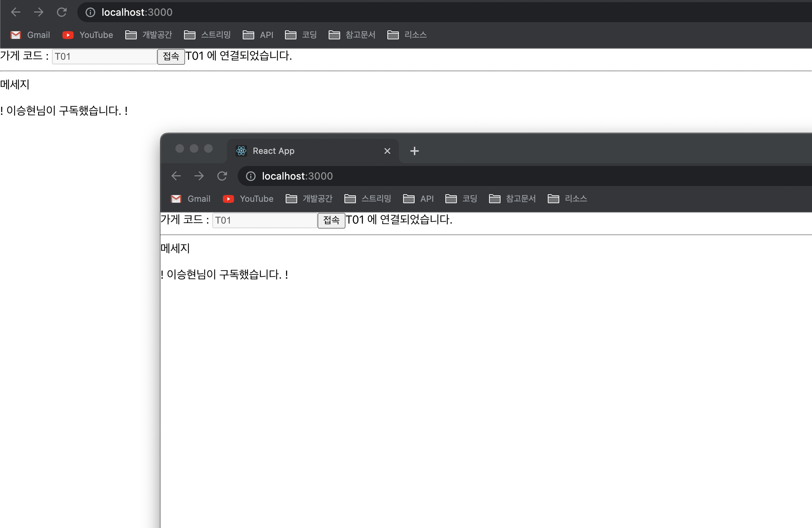This screenshot has height=528, width=812.
Task: Expand 개발공간 bookmark folder in back window
Action: tap(149, 35)
